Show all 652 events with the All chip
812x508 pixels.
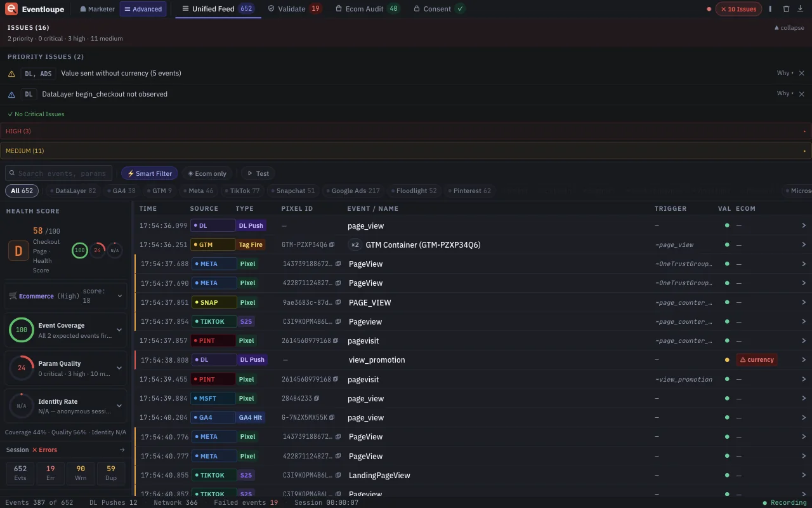[x=22, y=190]
